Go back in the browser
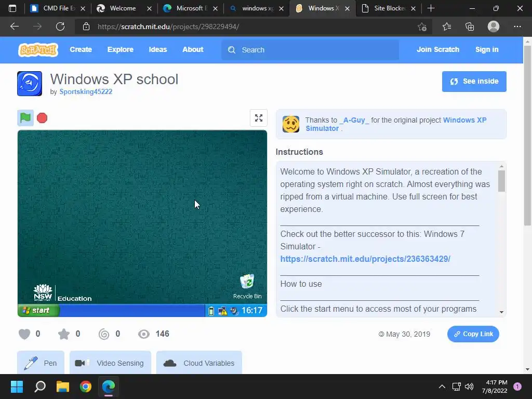Screen dimensions: 532x399 (15, 26)
